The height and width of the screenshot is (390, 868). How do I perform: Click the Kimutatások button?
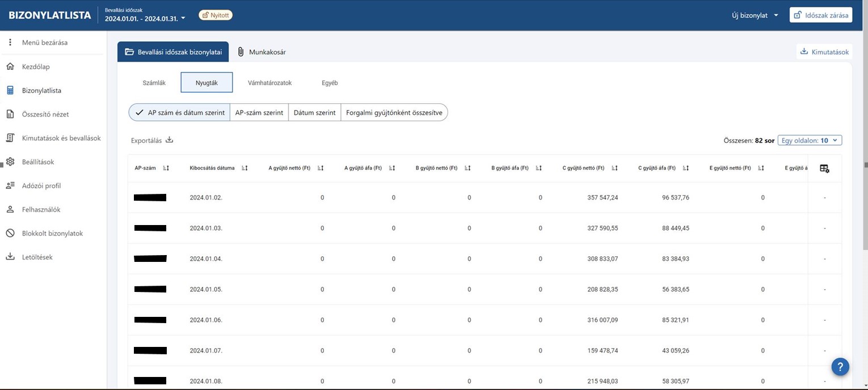(824, 52)
